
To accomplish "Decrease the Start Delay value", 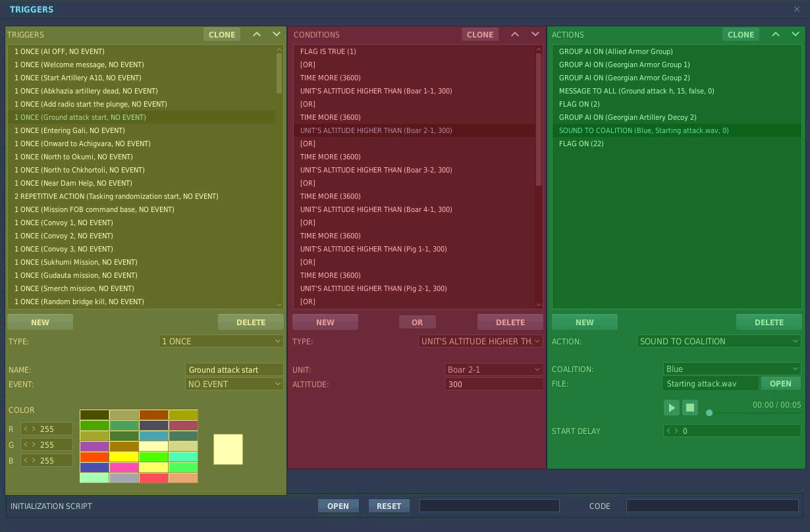I will point(668,431).
